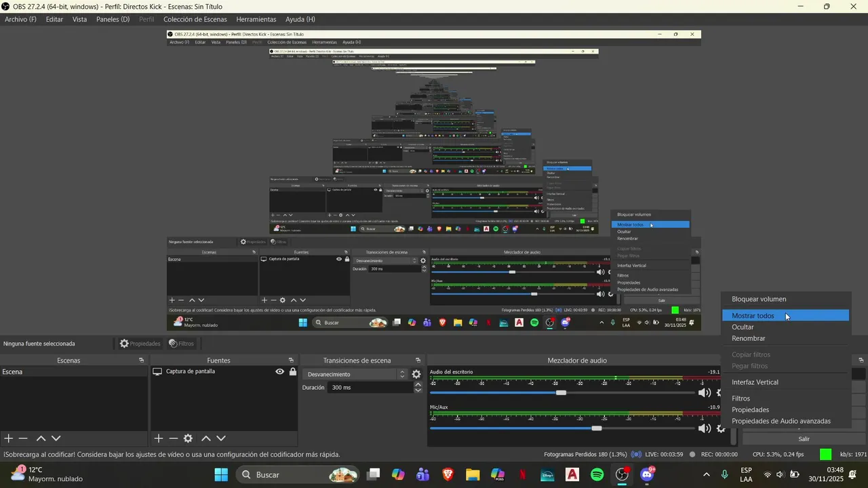Adjust the Audio del escritorio volume slider
The height and width of the screenshot is (488, 868).
561,392
